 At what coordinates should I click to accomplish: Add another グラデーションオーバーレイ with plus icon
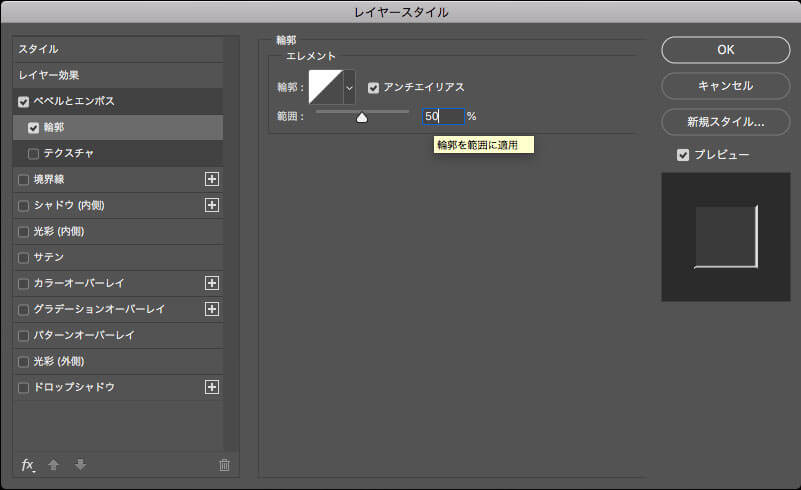coord(212,309)
